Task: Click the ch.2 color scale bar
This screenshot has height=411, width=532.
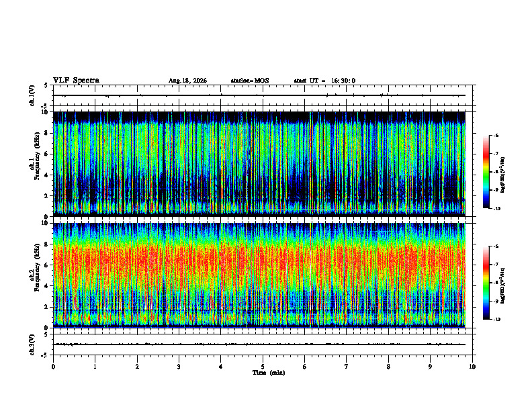Action: [x=486, y=283]
